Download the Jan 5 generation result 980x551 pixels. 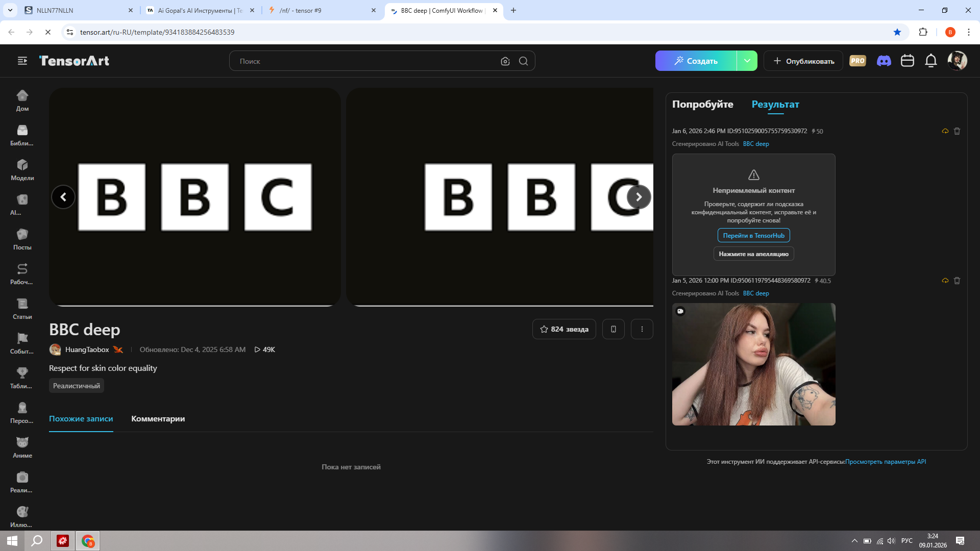[x=945, y=281]
